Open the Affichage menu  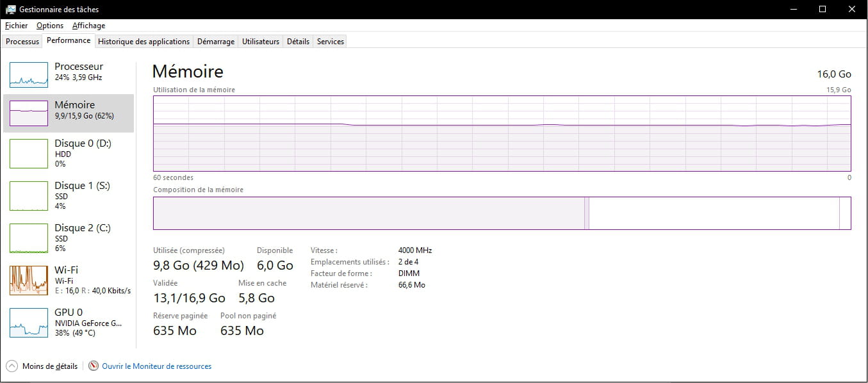[x=88, y=26]
